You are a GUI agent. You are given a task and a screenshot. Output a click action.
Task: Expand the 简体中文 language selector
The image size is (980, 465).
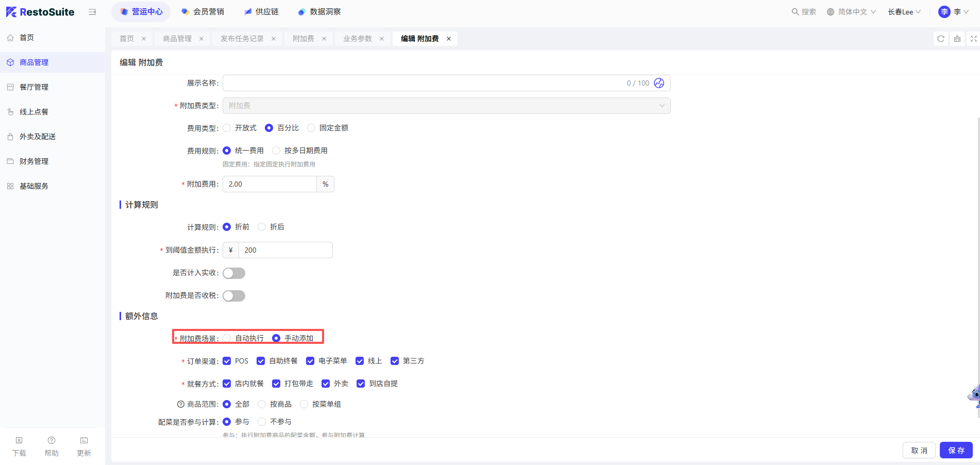point(851,12)
